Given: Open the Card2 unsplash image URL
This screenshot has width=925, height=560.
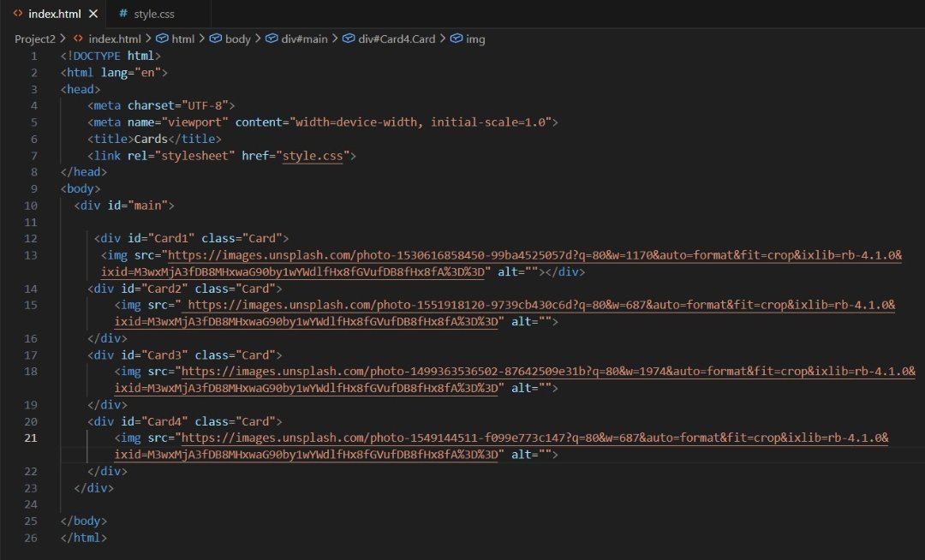Looking at the screenshot, I should [505, 313].
